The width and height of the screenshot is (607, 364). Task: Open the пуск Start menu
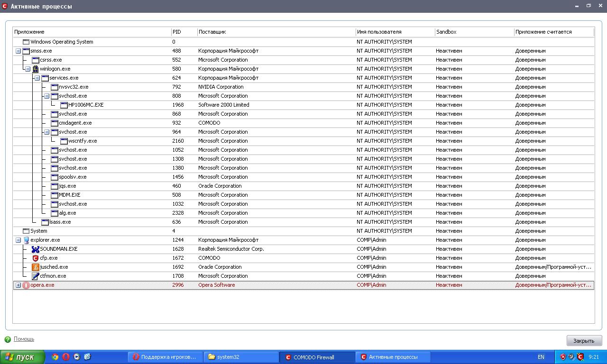point(22,357)
